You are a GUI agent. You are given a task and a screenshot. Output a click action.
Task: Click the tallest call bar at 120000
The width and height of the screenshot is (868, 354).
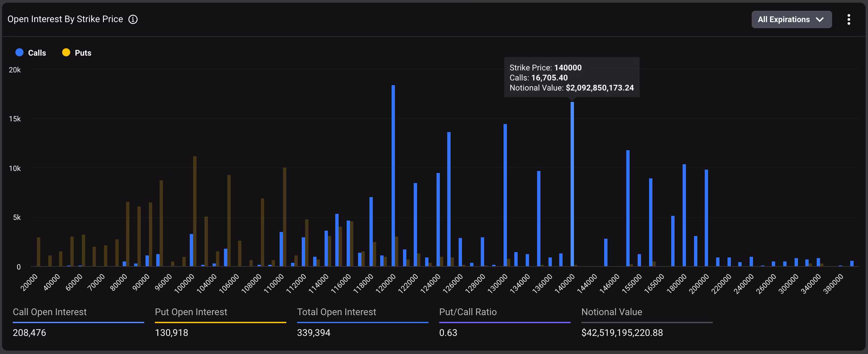pyautogui.click(x=393, y=175)
